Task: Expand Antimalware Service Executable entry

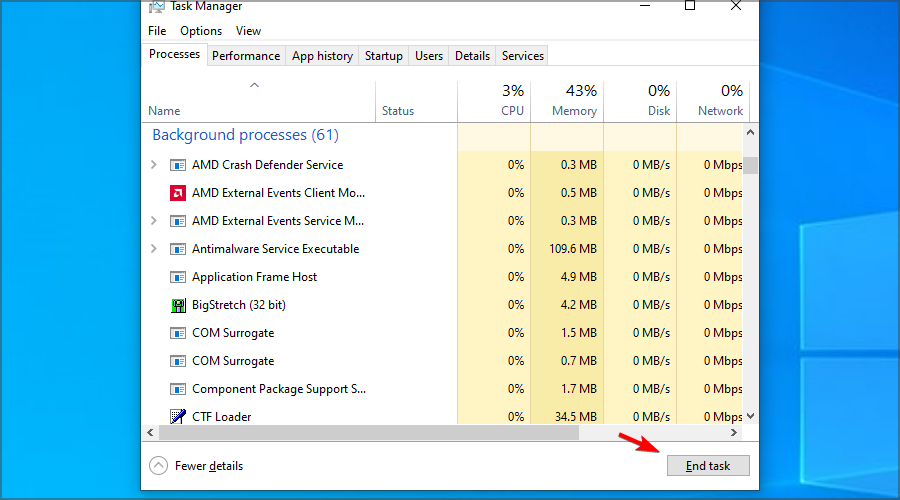Action: tap(153, 249)
